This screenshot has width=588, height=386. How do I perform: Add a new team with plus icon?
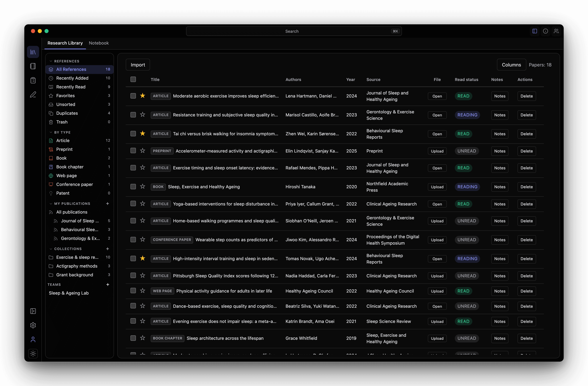(x=108, y=285)
